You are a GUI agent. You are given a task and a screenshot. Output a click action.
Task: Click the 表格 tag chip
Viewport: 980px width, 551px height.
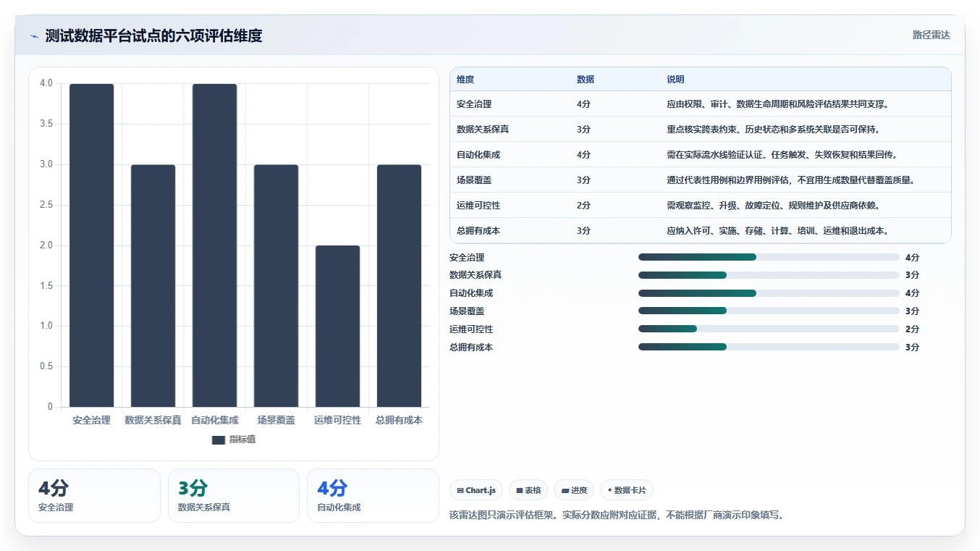(x=528, y=490)
